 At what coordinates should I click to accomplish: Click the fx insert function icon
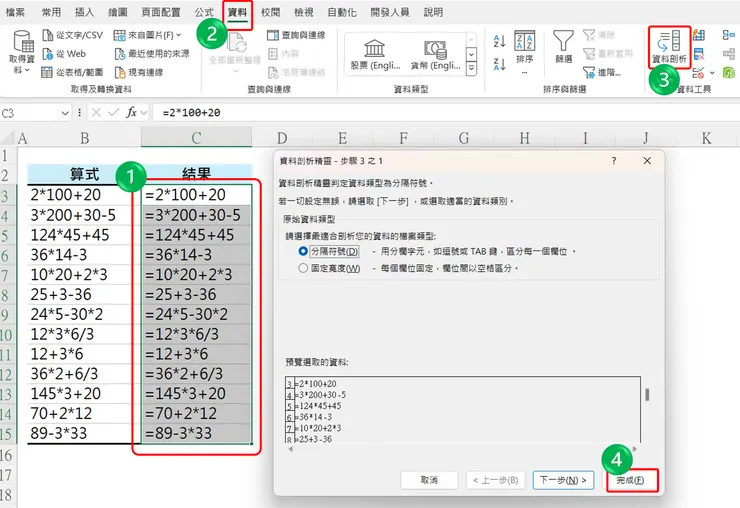(131, 113)
